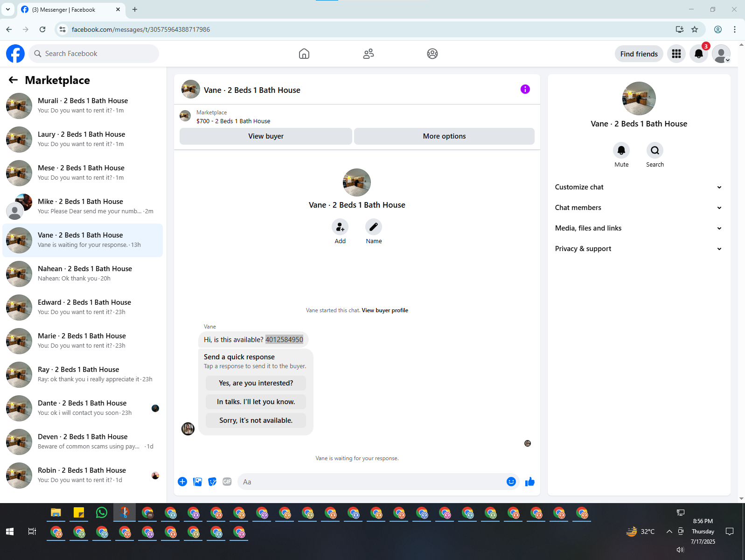The width and height of the screenshot is (745, 560).
Task: Attach a photo using the image icon
Action: 198,482
